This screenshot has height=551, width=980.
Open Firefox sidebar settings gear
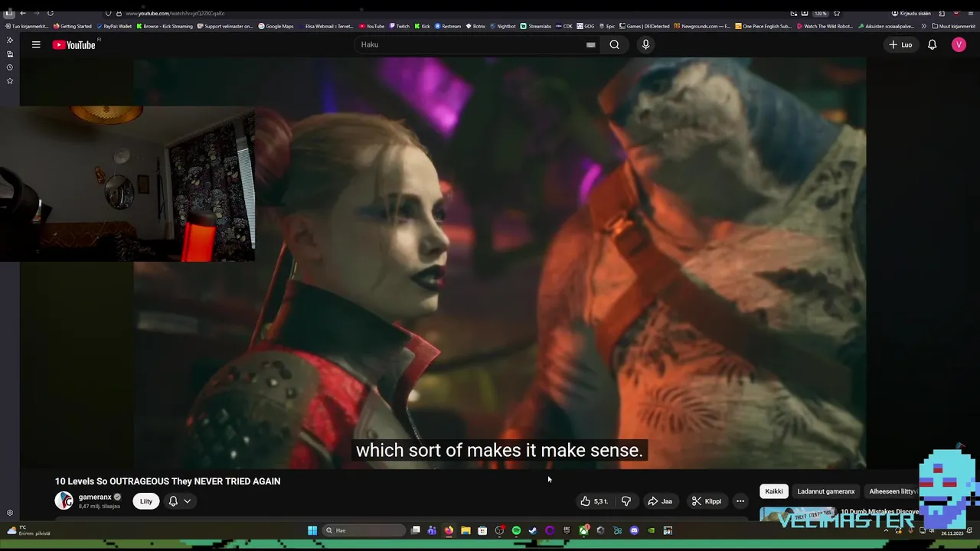click(10, 513)
